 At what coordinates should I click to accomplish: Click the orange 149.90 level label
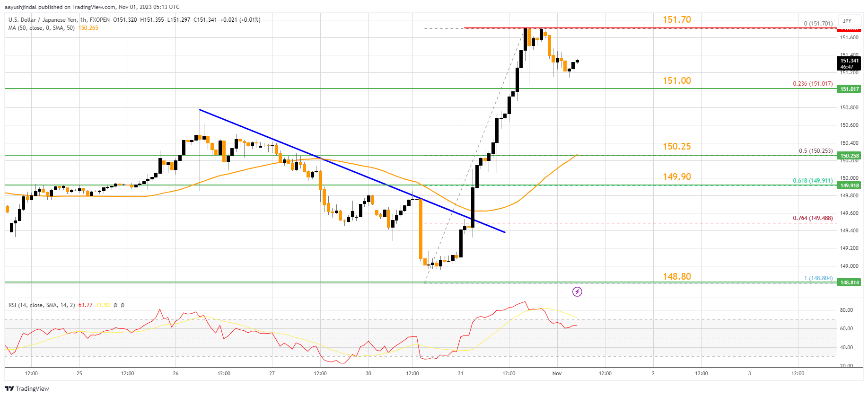point(677,176)
